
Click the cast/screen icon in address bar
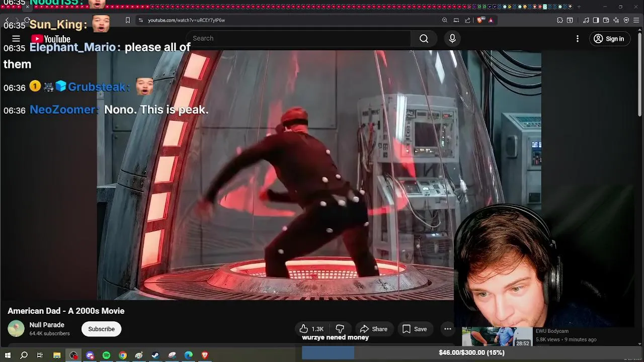point(456,20)
